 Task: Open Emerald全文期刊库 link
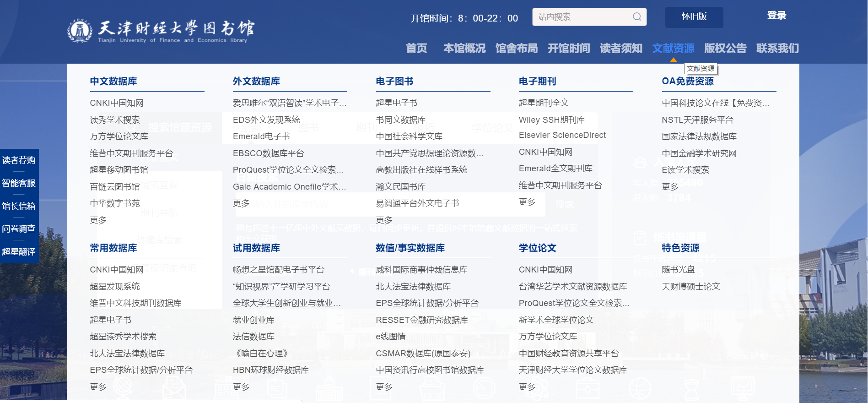(x=555, y=169)
